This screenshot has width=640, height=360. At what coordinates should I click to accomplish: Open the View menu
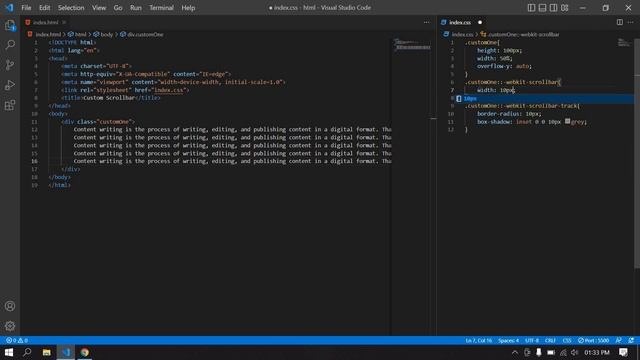click(x=99, y=8)
